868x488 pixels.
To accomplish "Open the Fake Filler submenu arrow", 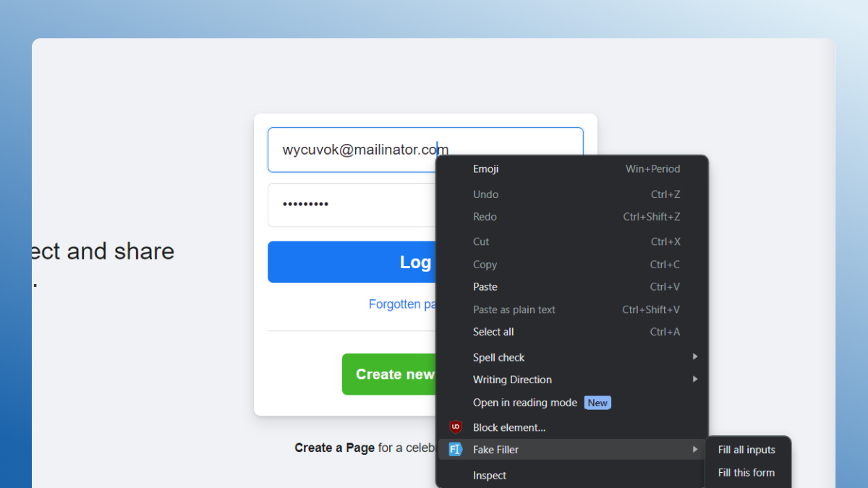I will [694, 450].
